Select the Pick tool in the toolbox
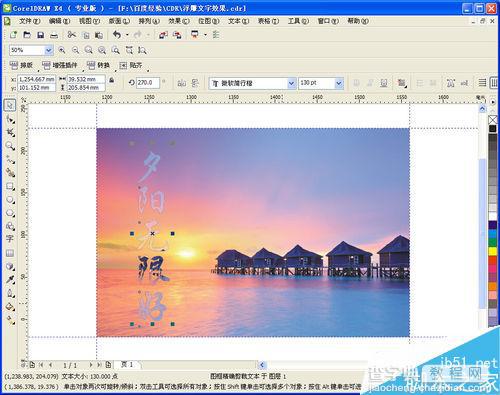500x395 pixels. (10, 105)
